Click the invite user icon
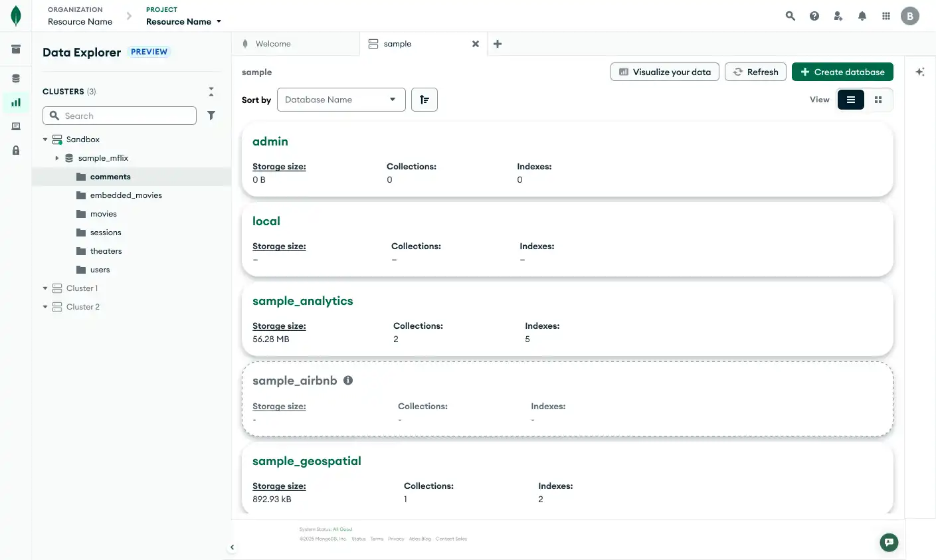Image resolution: width=936 pixels, height=560 pixels. tap(838, 15)
